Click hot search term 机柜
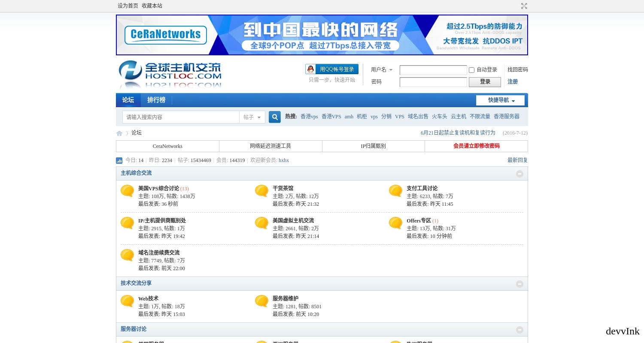644x343 pixels. 362,117
